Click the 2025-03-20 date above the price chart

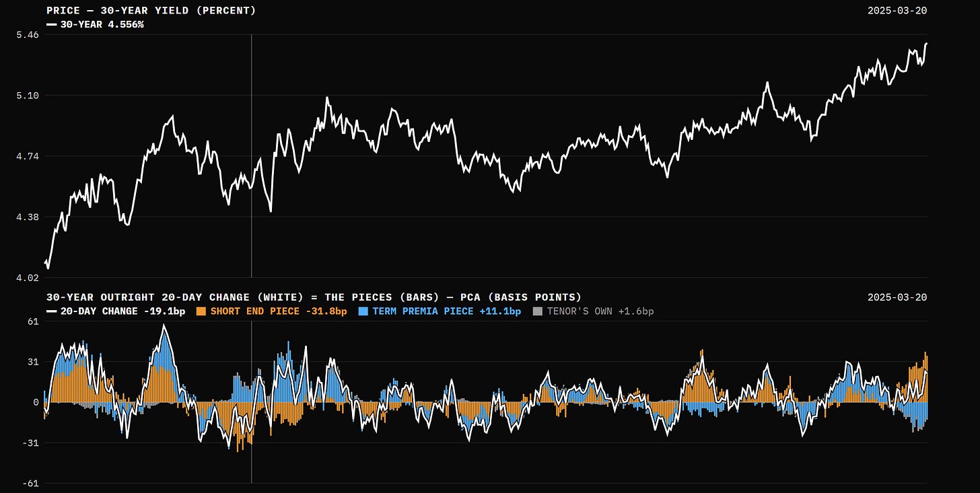coord(897,11)
